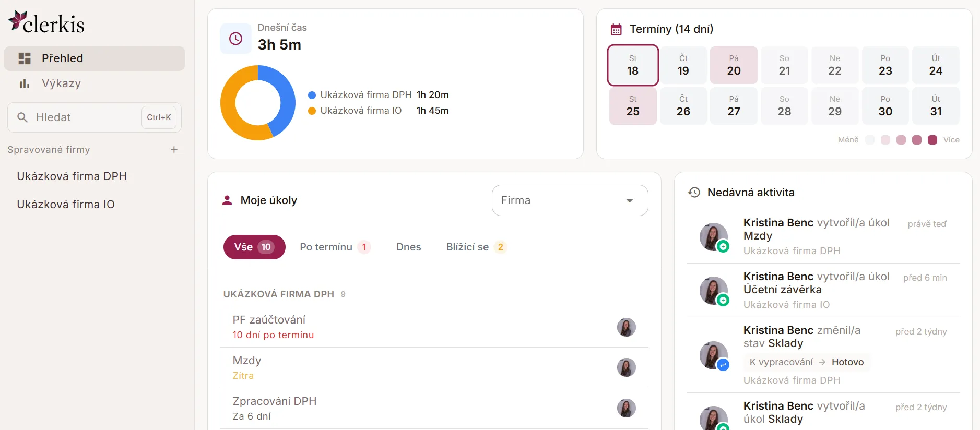Image resolution: width=980 pixels, height=430 pixels.
Task: Click the Firma dropdown arrow
Action: (x=630, y=200)
